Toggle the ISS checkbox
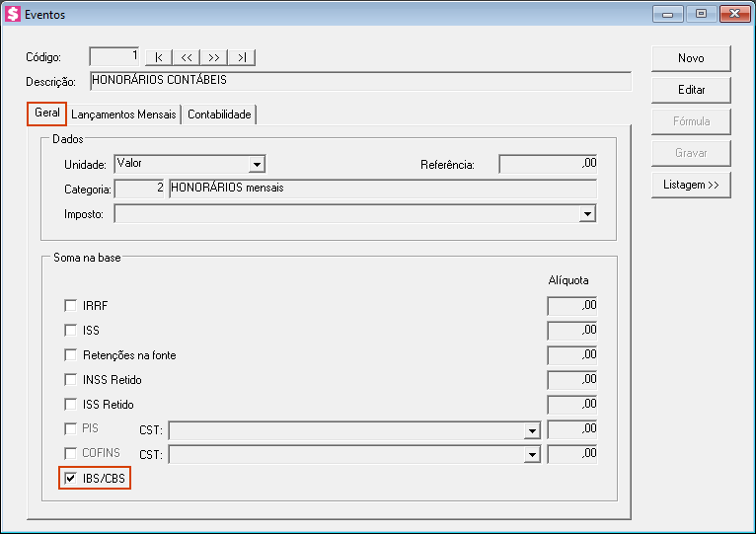756x534 pixels. [x=70, y=331]
